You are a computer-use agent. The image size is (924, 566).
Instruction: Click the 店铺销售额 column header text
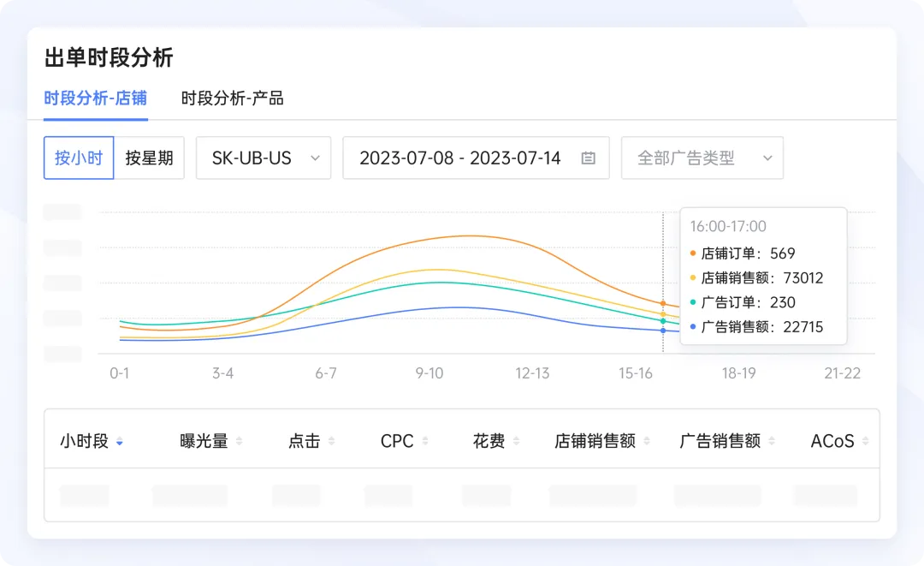pyautogui.click(x=595, y=441)
